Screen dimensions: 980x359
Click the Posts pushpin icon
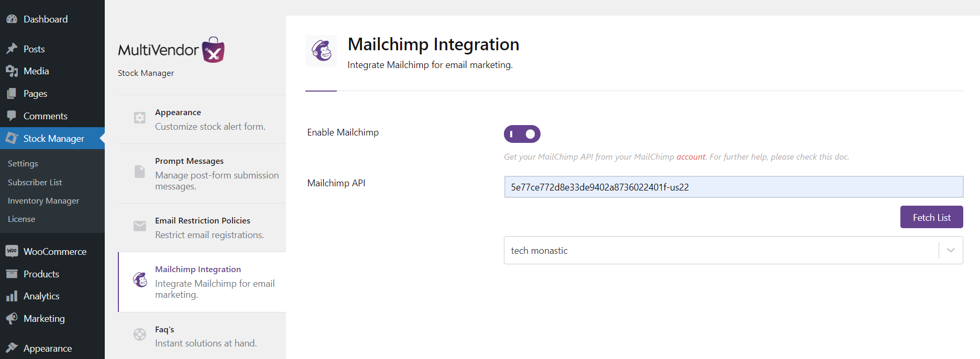12,49
